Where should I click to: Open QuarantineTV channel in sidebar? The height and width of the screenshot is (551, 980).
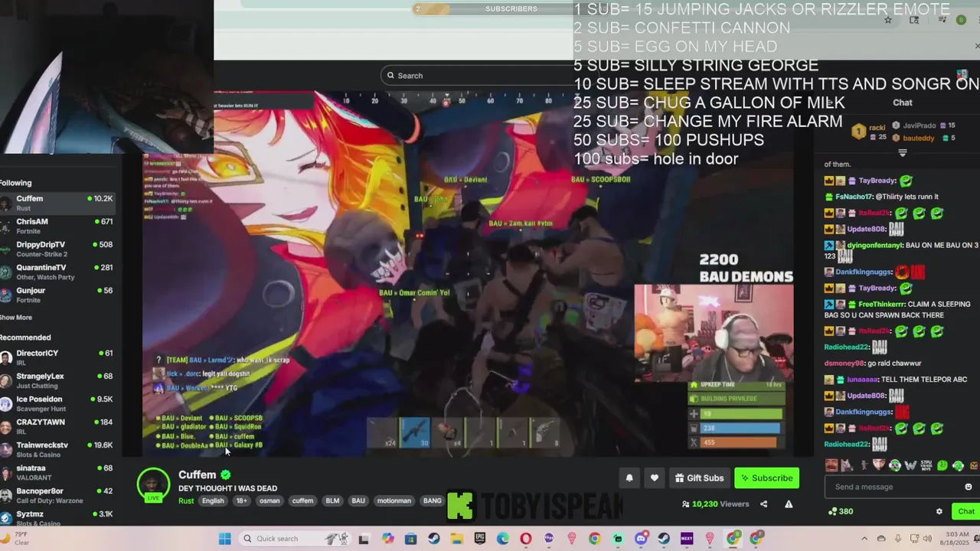[57, 272]
